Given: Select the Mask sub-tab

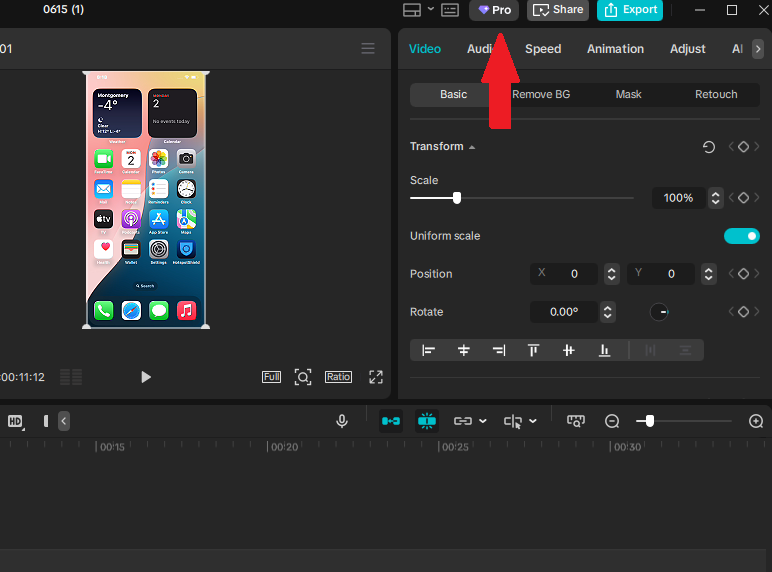Looking at the screenshot, I should click(628, 95).
